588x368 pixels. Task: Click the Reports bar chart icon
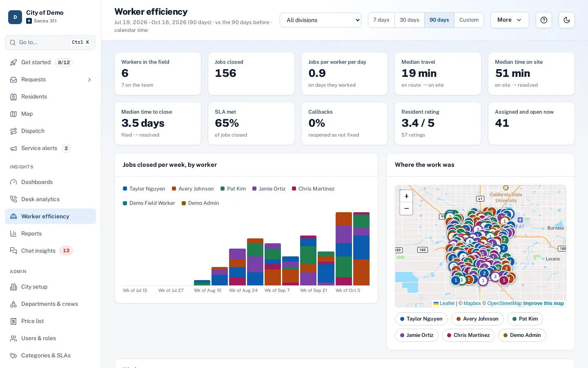click(13, 233)
